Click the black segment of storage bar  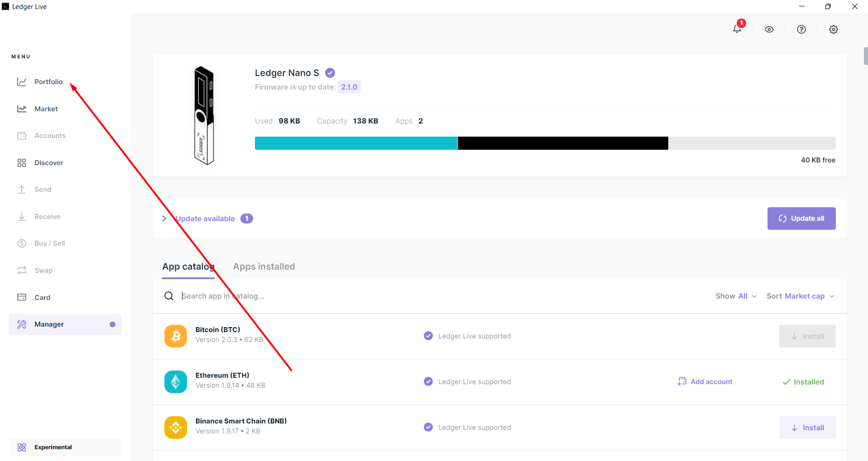(563, 143)
